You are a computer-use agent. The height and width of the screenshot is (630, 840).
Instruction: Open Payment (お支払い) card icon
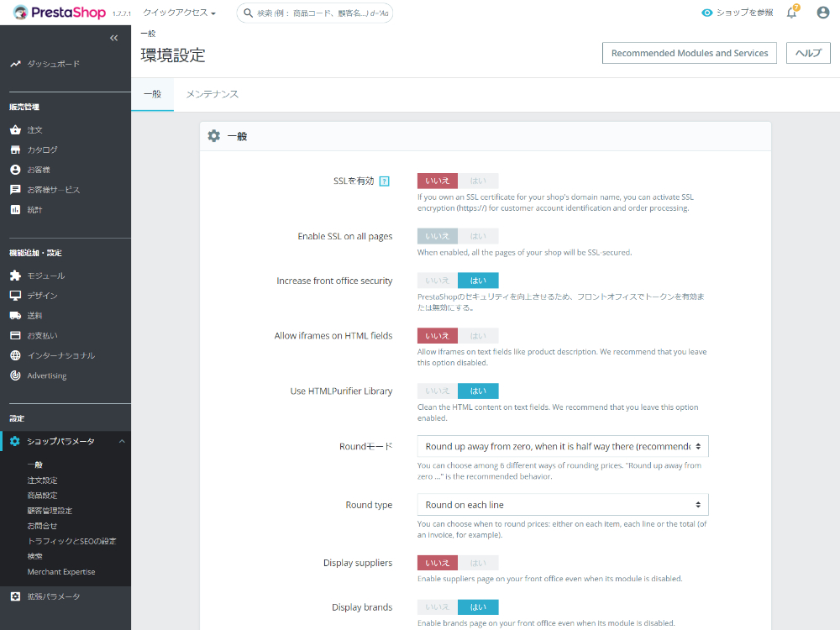(15, 335)
